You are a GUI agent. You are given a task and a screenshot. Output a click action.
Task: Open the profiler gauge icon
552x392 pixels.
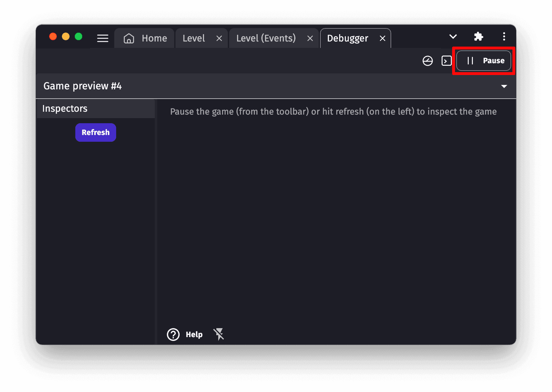click(x=428, y=61)
